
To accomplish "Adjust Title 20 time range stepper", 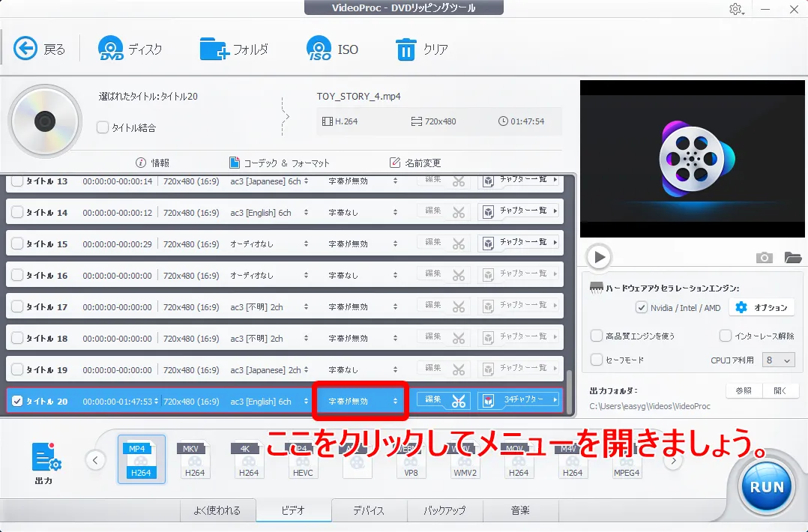I will tap(156, 401).
